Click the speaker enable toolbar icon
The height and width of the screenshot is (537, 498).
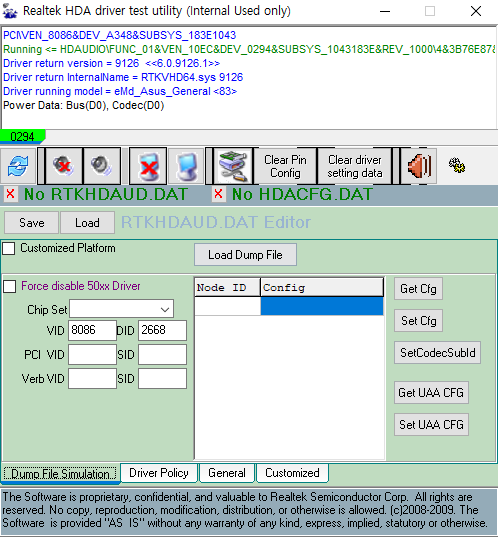pyautogui.click(x=102, y=166)
